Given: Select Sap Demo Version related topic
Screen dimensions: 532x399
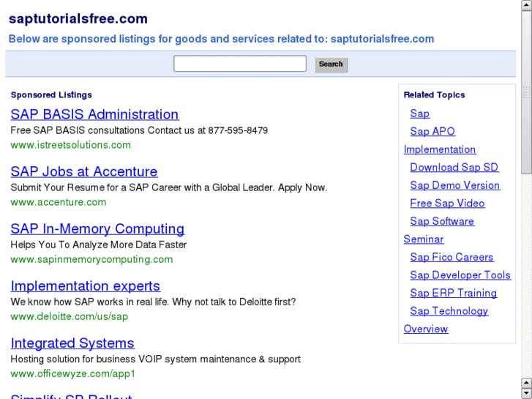Looking at the screenshot, I should click(x=455, y=185).
